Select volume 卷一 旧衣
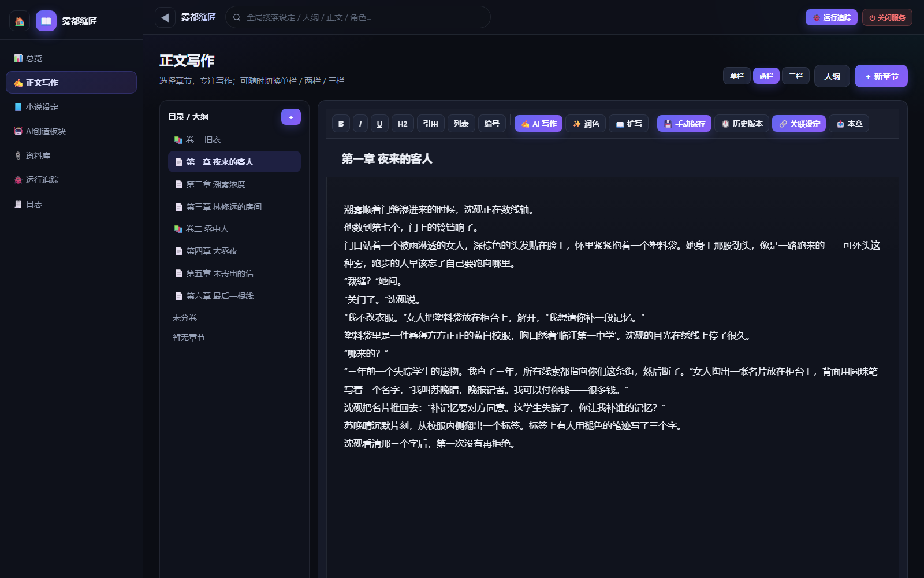The height and width of the screenshot is (578, 924). click(234, 140)
